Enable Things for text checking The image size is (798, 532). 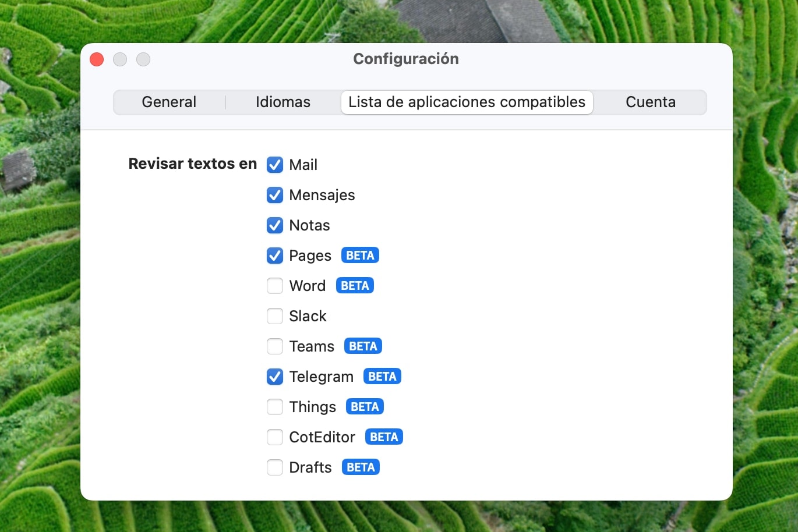point(274,407)
